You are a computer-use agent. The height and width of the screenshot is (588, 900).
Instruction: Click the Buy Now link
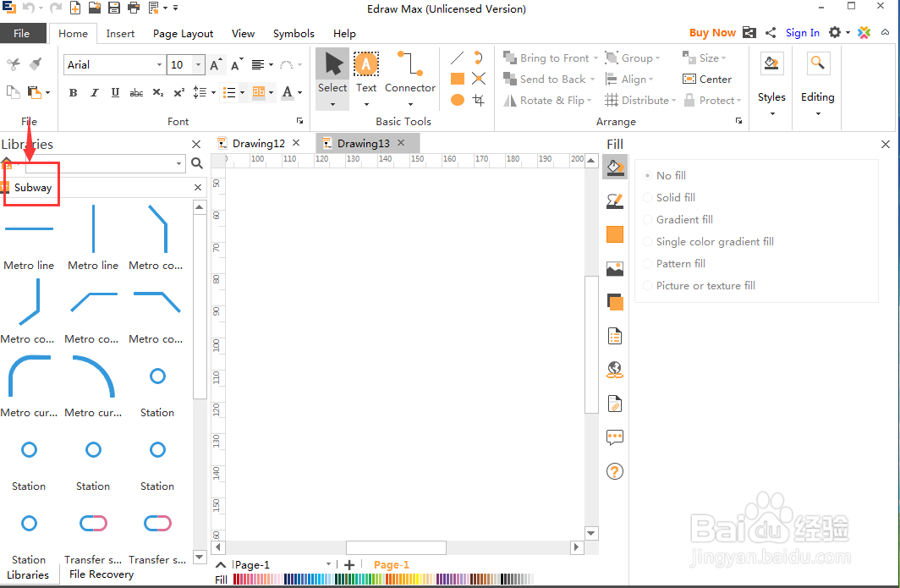pyautogui.click(x=712, y=33)
